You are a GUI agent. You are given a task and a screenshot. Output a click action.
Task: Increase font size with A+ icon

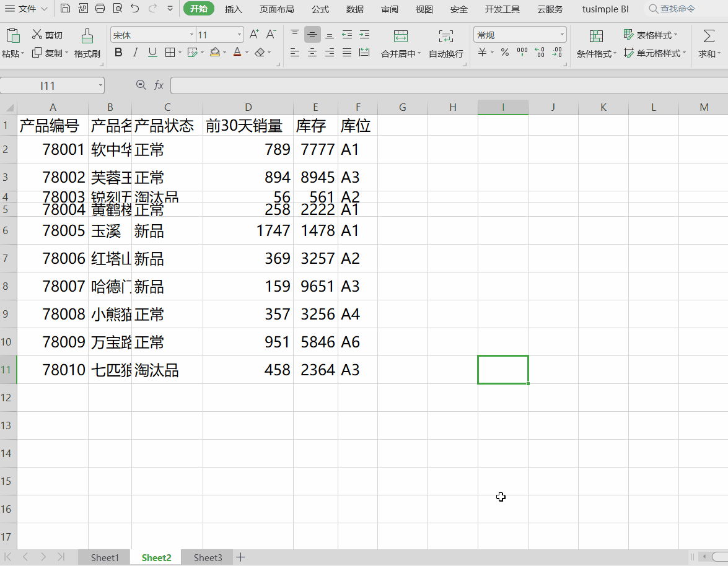click(254, 34)
